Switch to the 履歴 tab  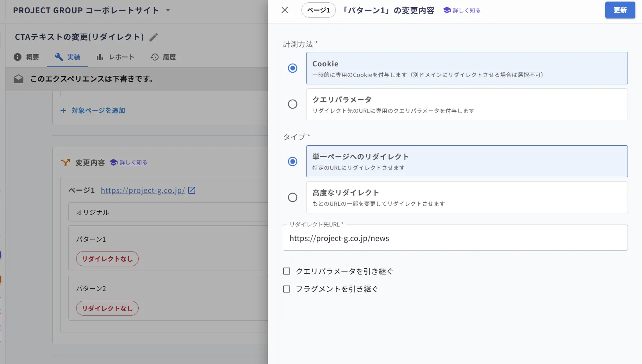pos(163,57)
